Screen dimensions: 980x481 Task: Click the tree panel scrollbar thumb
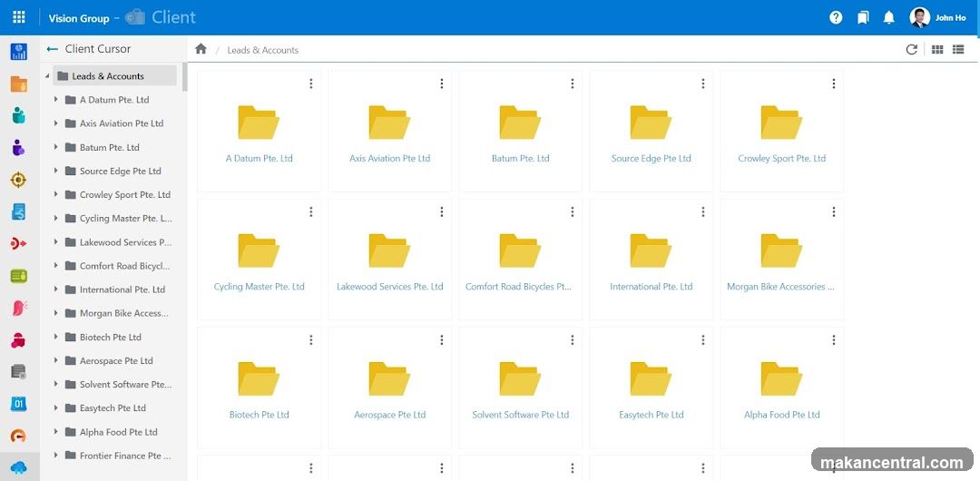click(184, 76)
